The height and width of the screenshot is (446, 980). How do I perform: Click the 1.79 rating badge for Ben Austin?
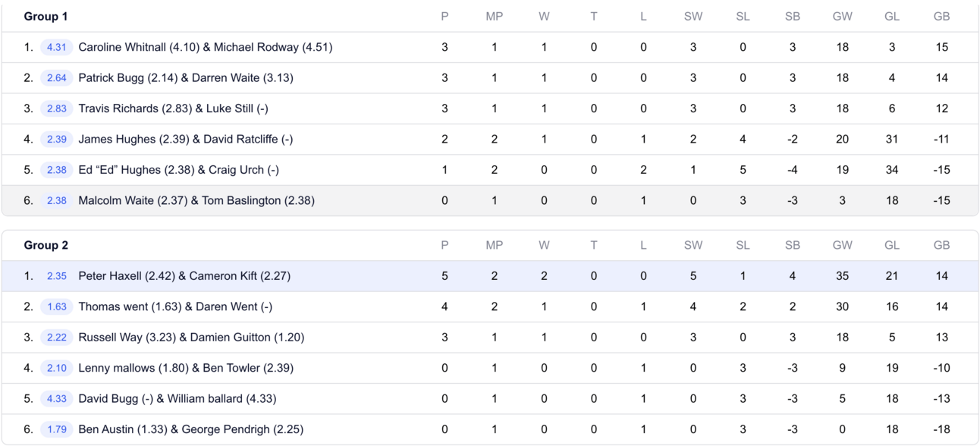(56, 429)
